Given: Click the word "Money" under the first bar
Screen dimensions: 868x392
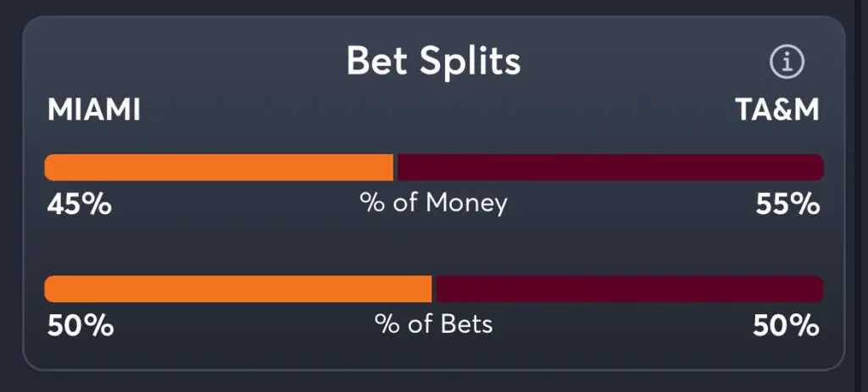Looking at the screenshot, I should (466, 203).
